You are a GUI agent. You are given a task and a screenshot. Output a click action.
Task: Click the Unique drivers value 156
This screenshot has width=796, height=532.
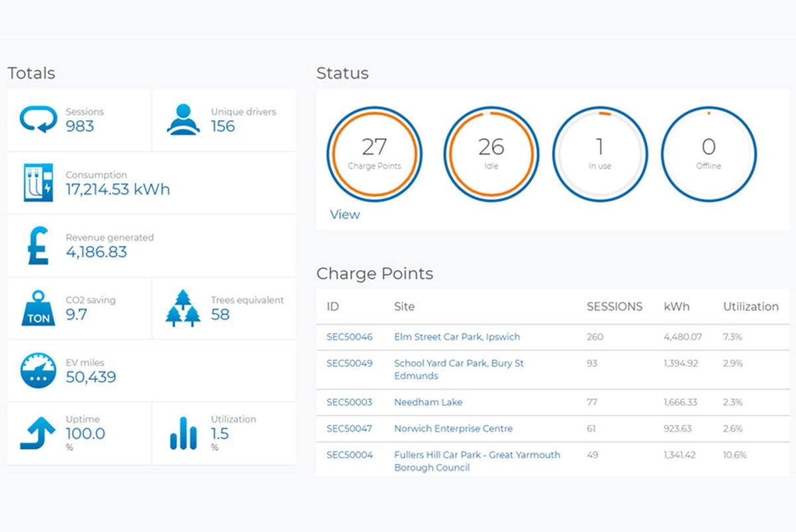coord(223,126)
